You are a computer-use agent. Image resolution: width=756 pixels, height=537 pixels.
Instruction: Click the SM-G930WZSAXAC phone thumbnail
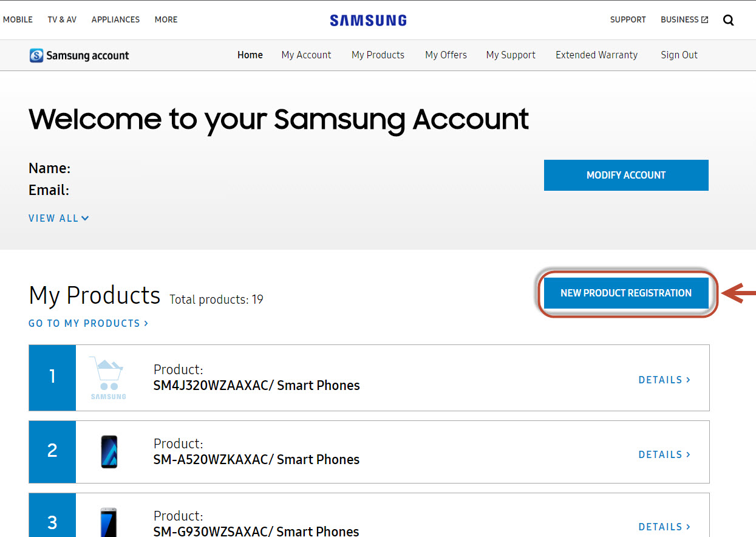(x=109, y=522)
